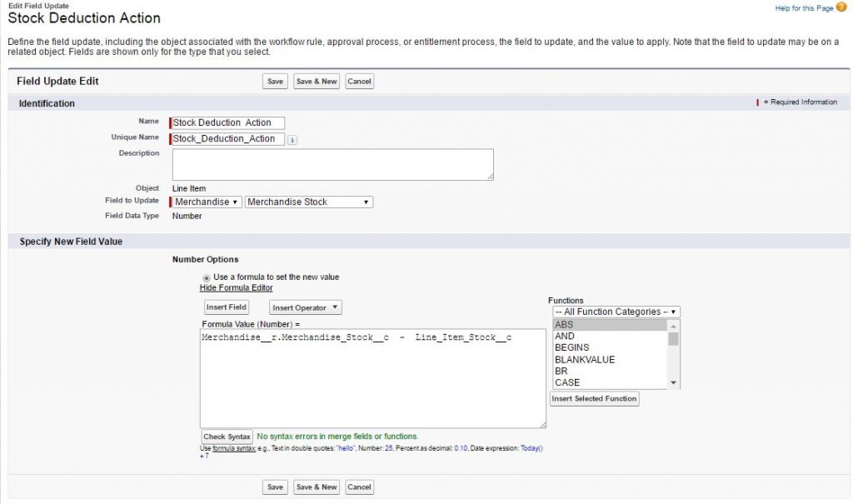853x504 pixels.
Task: Click the Help question mark icon
Action: 841,7
